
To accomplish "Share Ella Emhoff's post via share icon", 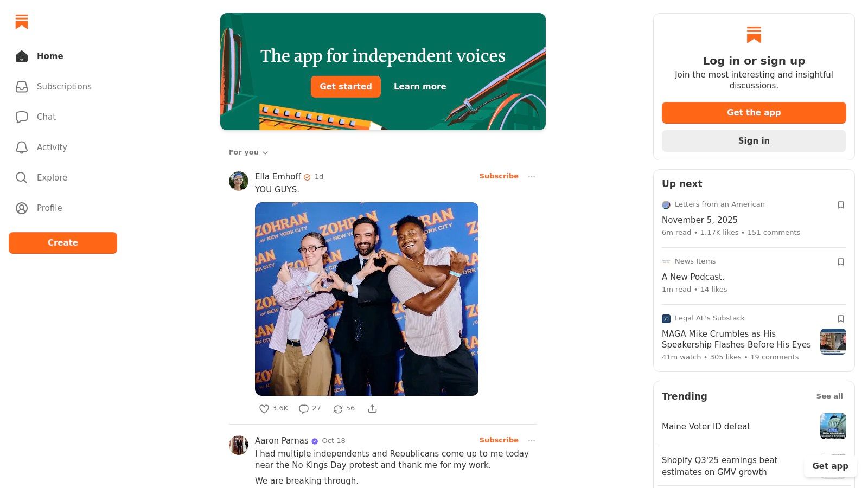I will [x=372, y=409].
